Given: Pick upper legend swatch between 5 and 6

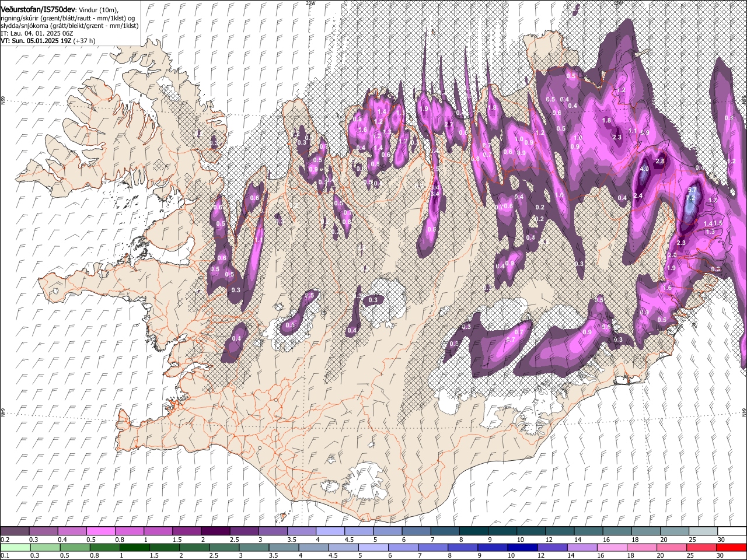Looking at the screenshot, I should (388, 531).
